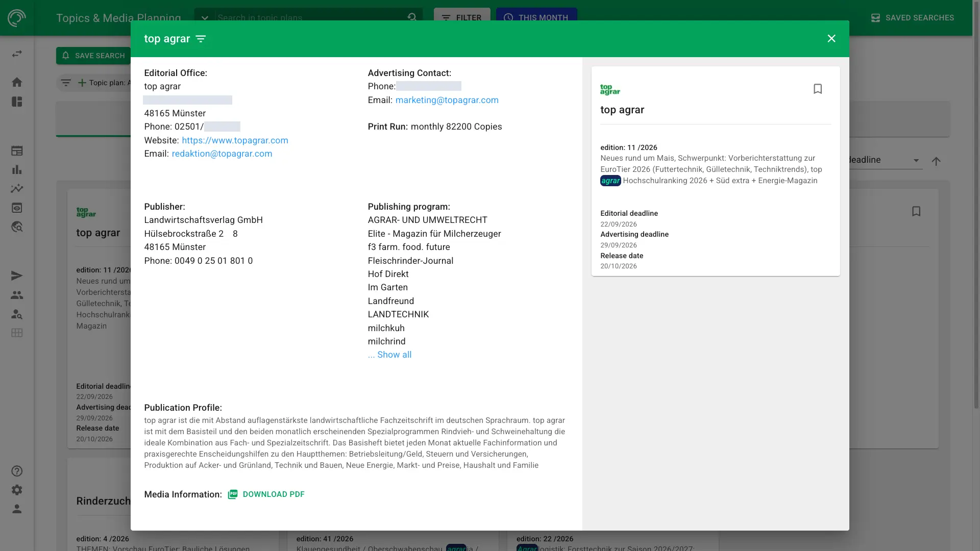Click 'AGRAR- UND UMWELTRECHT' entry

427,220
